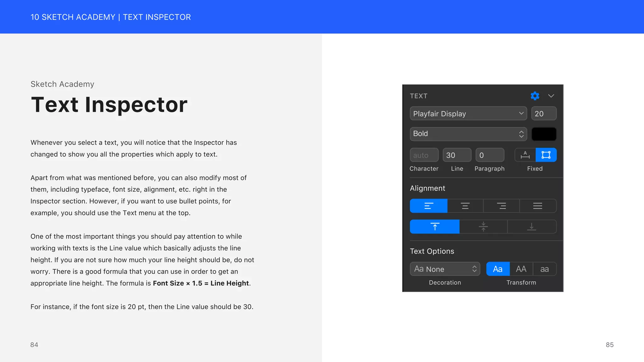Click the Paragraph label

[x=489, y=169]
